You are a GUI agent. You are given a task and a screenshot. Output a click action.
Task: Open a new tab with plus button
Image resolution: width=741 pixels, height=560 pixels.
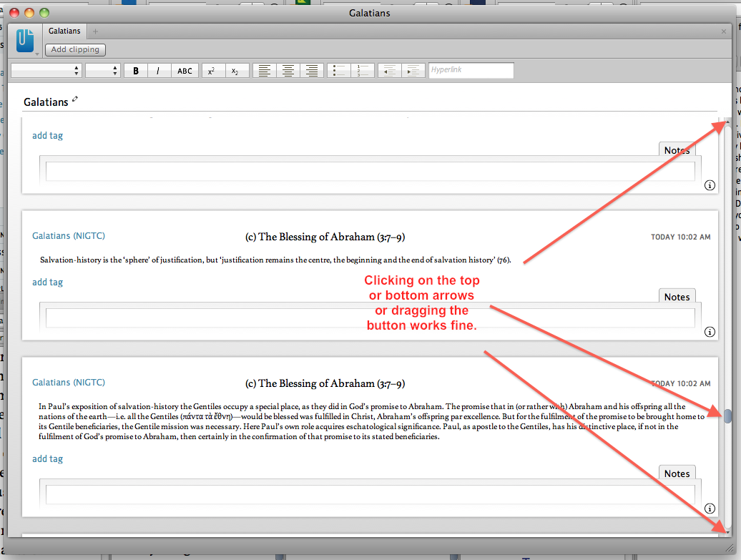[95, 31]
